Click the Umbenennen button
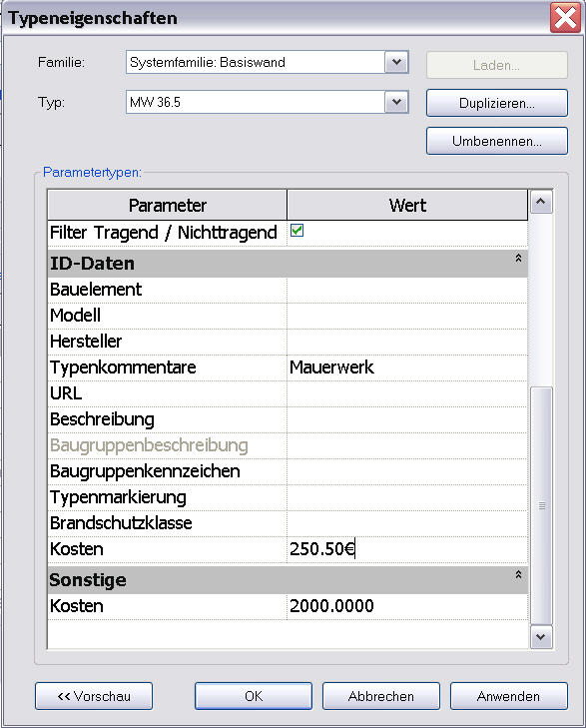This screenshot has width=586, height=728. click(496, 141)
